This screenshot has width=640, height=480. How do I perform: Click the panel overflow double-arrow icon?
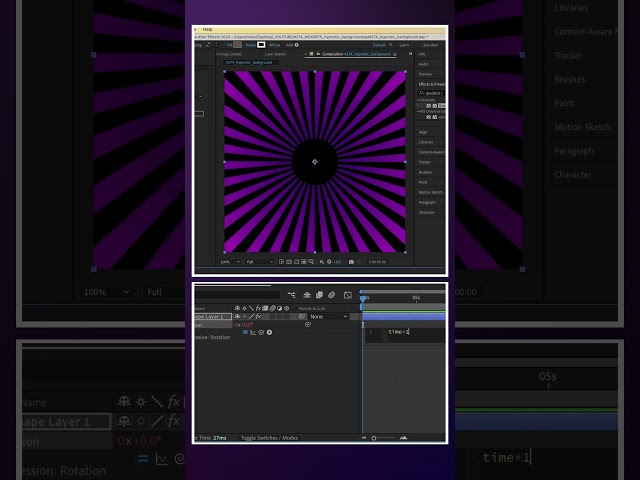click(x=410, y=54)
